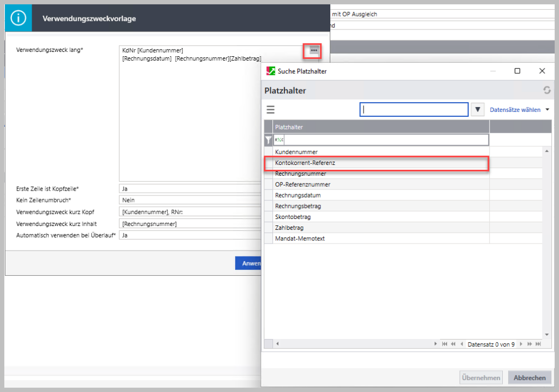Image resolution: width=559 pixels, height=392 pixels.
Task: Click the info icon of Verwendungszweckvorlage
Action: (19, 19)
